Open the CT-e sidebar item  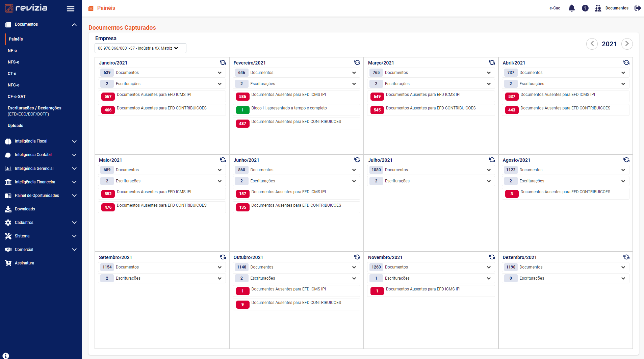12,74
